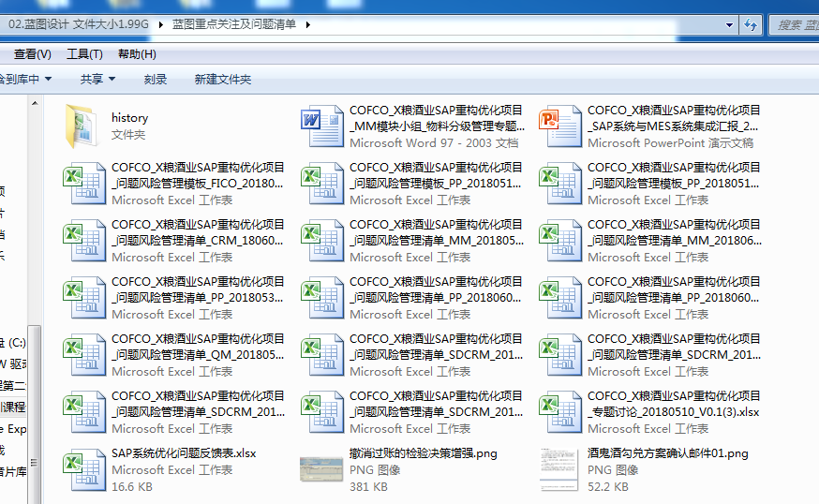Click the thumbnail of 撤消过账的检验决策增强.png
The image size is (819, 504).
point(321,469)
